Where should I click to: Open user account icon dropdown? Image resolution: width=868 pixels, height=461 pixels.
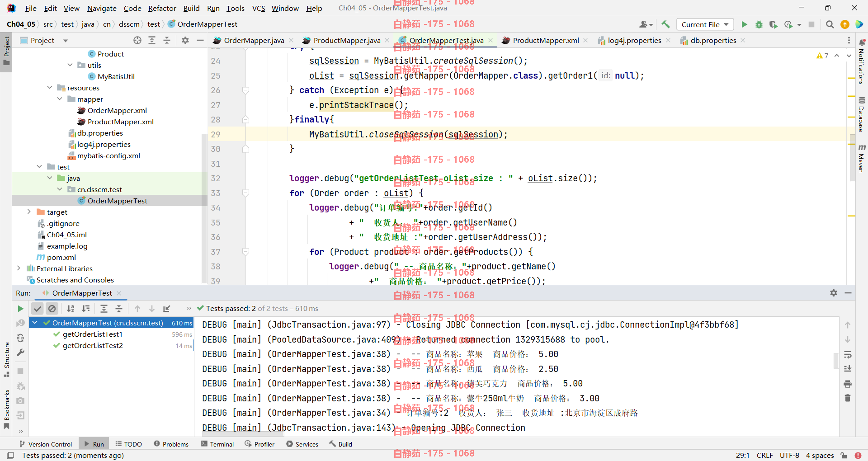pyautogui.click(x=646, y=24)
